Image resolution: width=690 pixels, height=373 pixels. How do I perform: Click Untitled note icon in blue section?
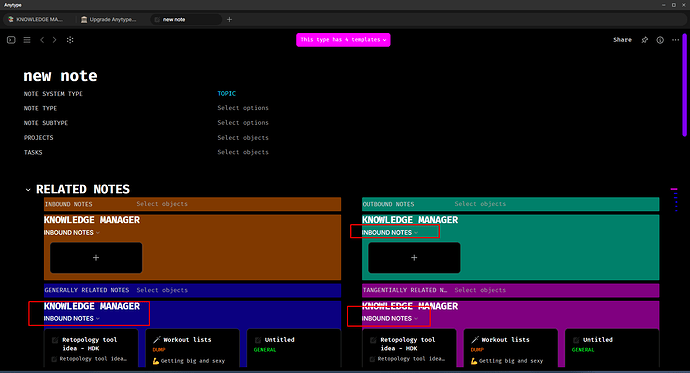[x=258, y=340]
